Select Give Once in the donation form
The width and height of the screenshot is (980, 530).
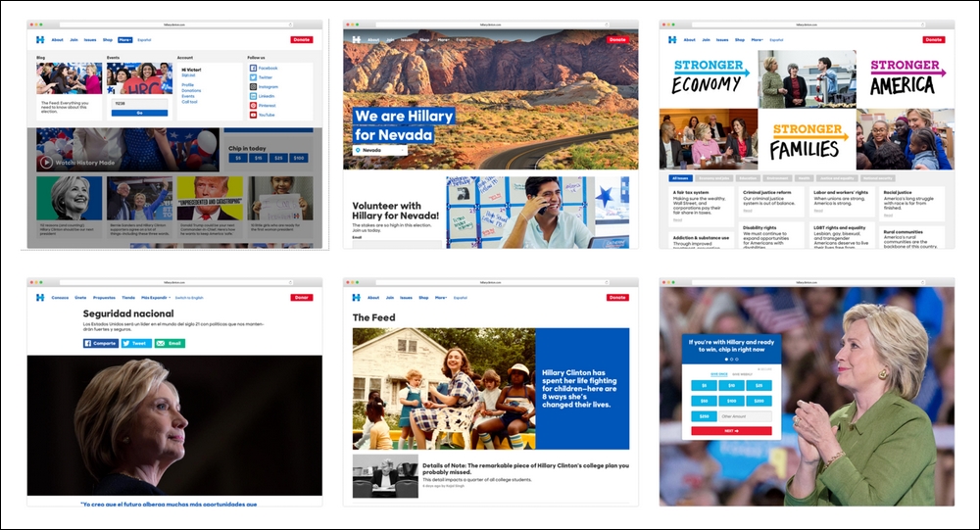tap(718, 374)
